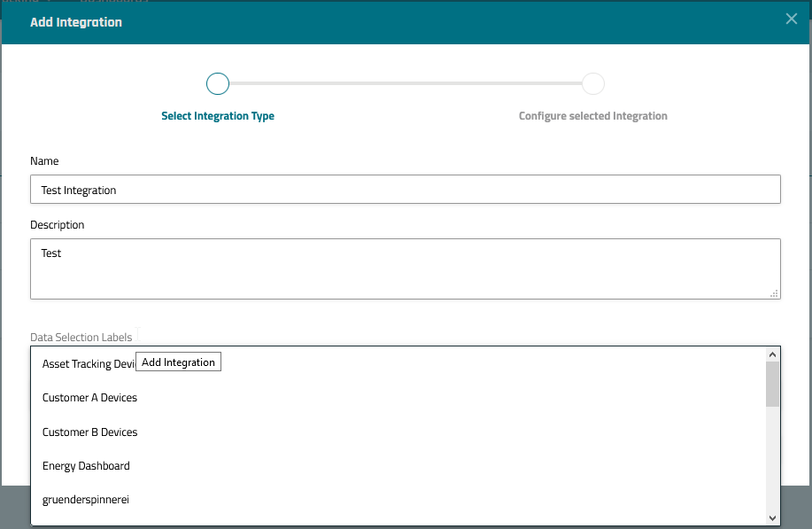Click the first step circle indicator
Screen dimensions: 812x529
[218, 84]
